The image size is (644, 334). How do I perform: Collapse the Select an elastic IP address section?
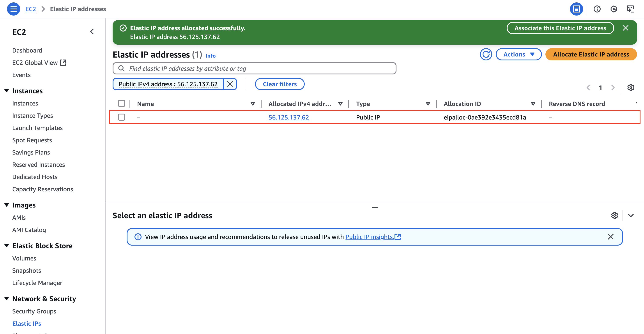point(631,215)
